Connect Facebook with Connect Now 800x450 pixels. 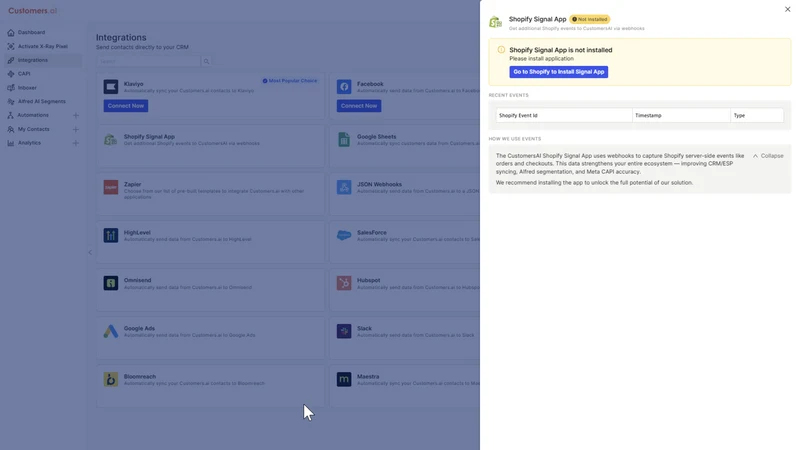coord(359,106)
